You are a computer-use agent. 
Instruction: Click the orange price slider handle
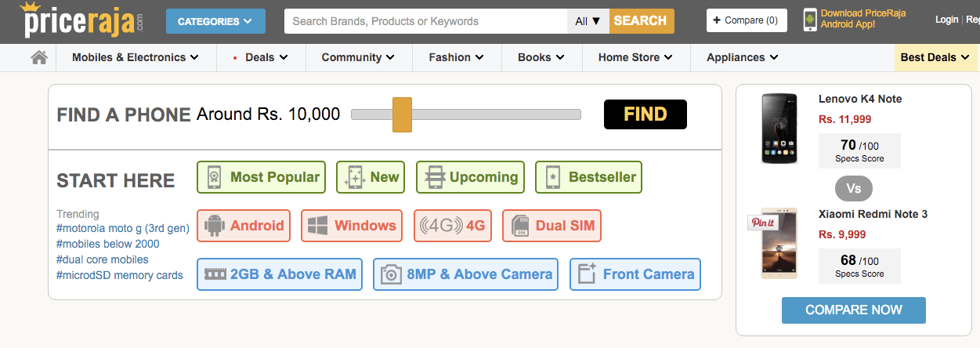[x=402, y=114]
